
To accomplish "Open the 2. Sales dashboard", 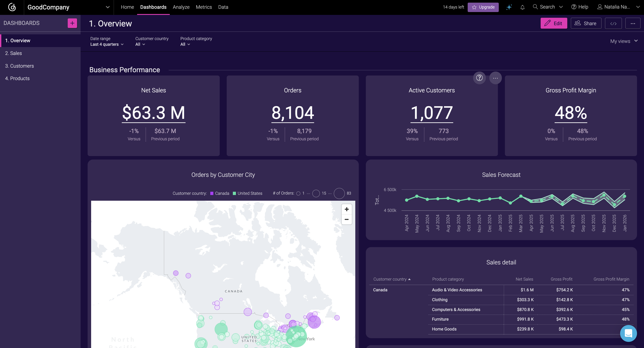I will click(14, 53).
